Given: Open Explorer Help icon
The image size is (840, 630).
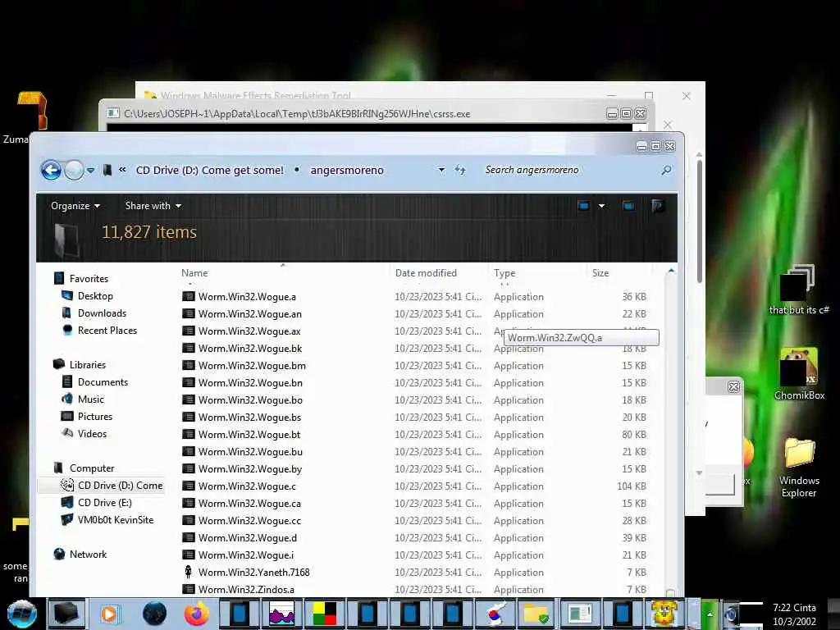Looking at the screenshot, I should [x=657, y=206].
